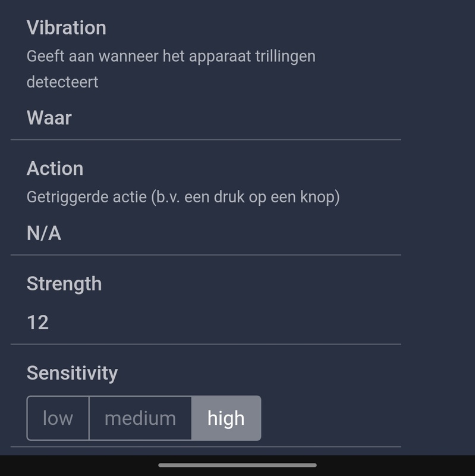The image size is (475, 476).
Task: Set sensitivity to low
Action: (58, 418)
